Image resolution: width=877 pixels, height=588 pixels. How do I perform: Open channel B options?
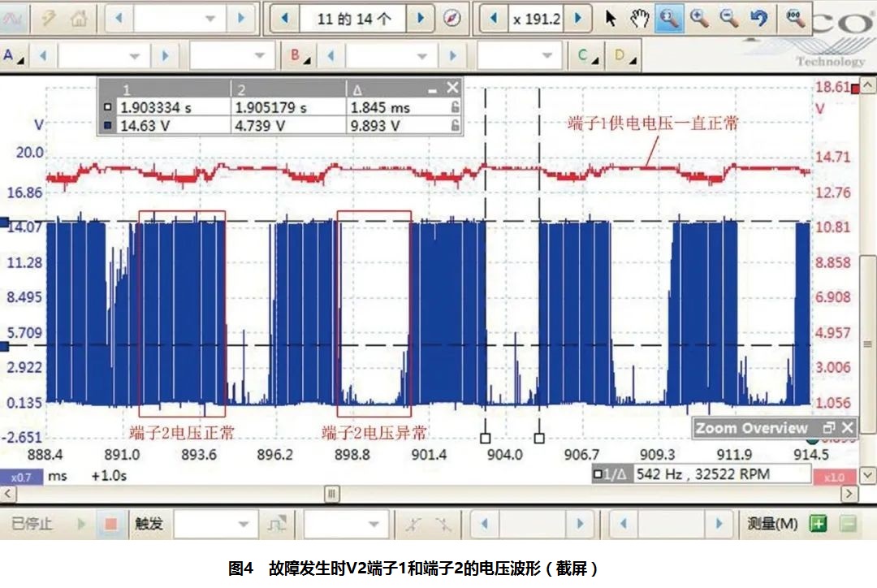tap(299, 55)
